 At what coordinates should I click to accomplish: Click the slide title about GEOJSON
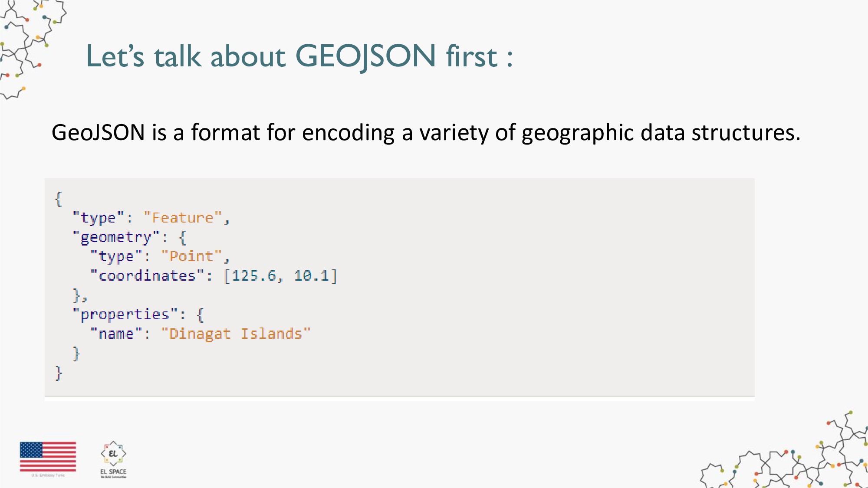[x=299, y=56]
